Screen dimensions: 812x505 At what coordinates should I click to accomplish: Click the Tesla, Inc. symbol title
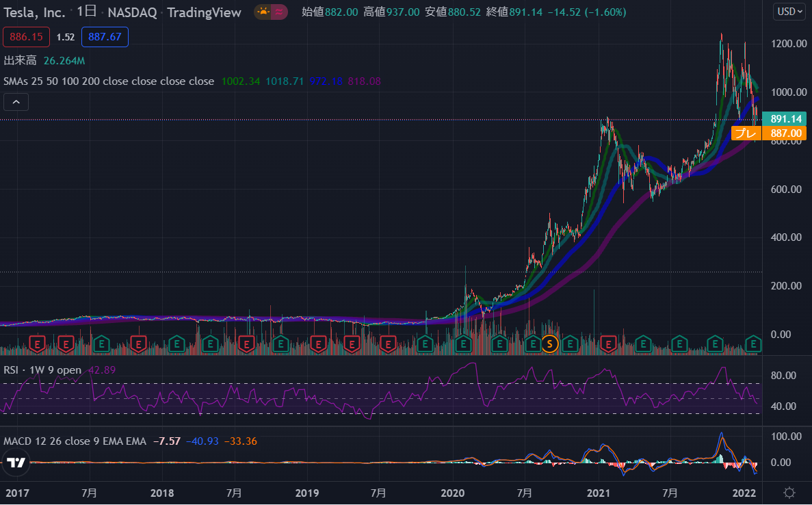35,12
